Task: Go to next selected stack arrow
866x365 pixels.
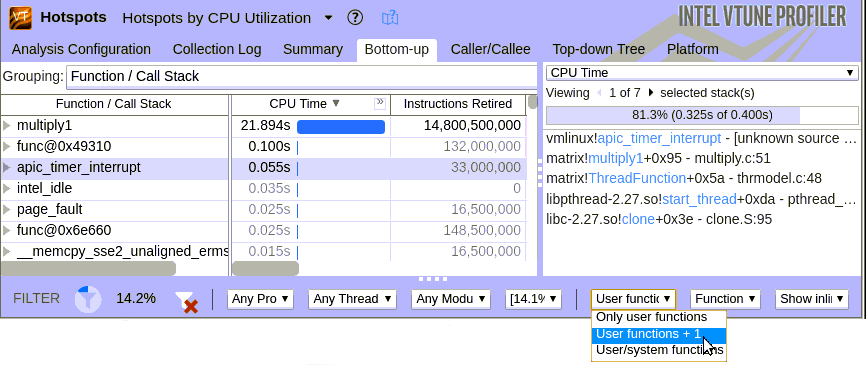Action: tap(651, 93)
